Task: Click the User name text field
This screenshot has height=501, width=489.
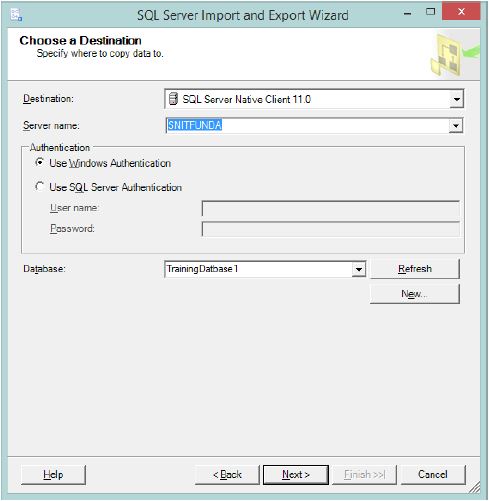Action: point(331,209)
